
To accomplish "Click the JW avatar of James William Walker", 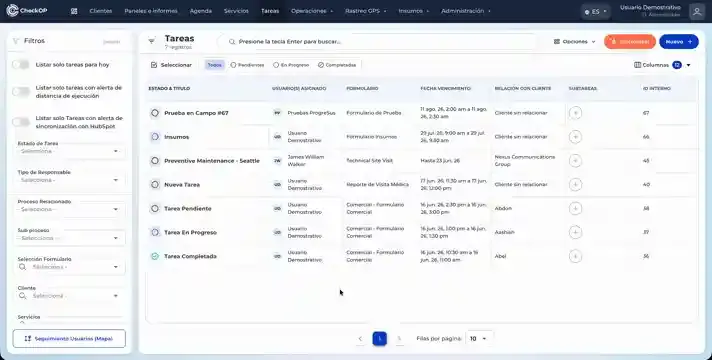I will click(x=277, y=161).
